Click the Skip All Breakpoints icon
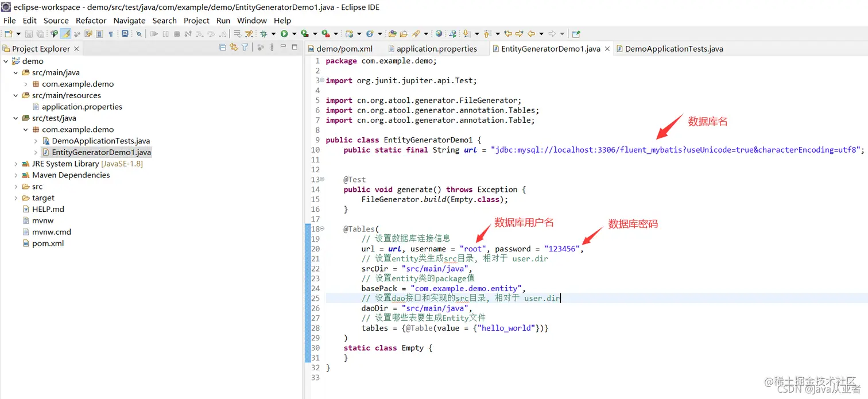This screenshot has width=868, height=399. pos(139,34)
